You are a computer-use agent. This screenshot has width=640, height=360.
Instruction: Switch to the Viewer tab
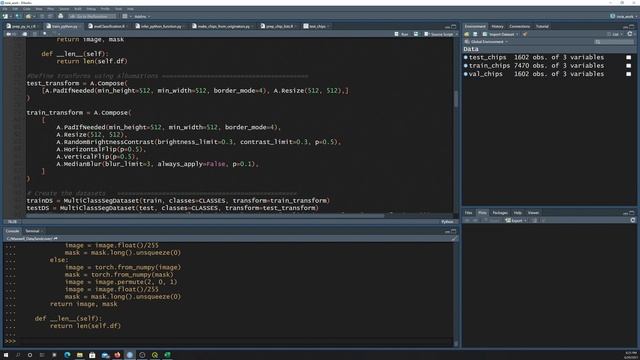(x=533, y=213)
